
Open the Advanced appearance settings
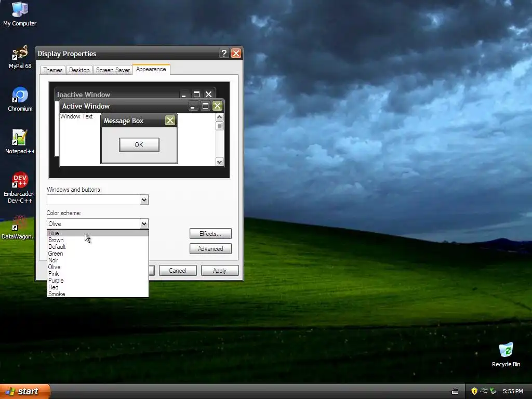(x=210, y=249)
